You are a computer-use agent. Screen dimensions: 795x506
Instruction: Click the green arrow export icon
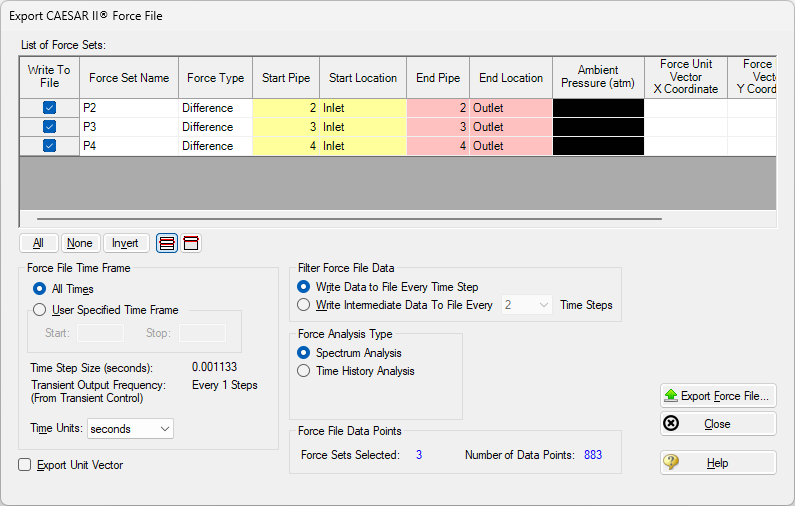(671, 395)
